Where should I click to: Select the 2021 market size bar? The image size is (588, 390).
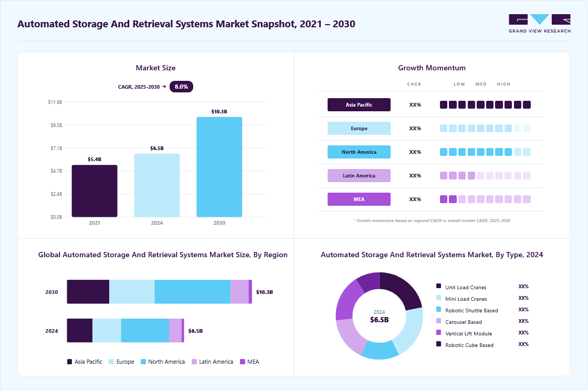coord(94,191)
